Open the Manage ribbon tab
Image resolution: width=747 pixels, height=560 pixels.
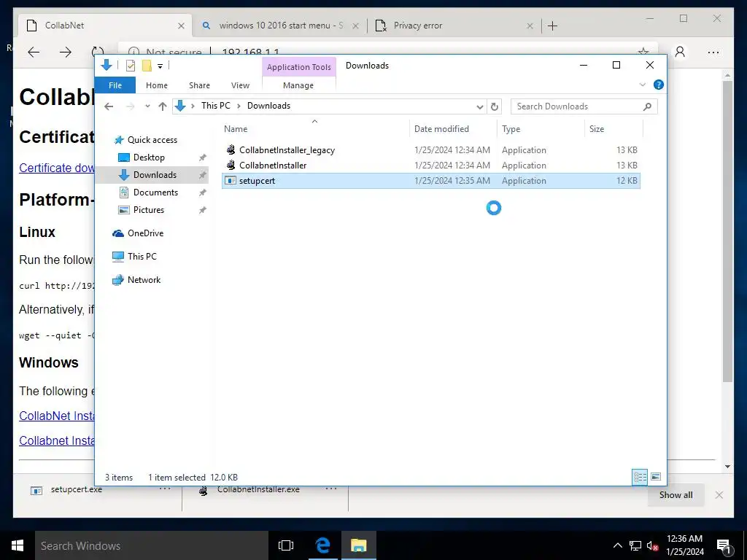(x=298, y=85)
